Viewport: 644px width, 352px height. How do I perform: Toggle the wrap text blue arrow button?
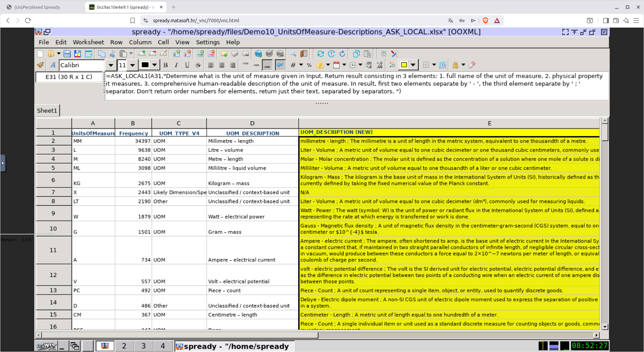click(x=280, y=65)
